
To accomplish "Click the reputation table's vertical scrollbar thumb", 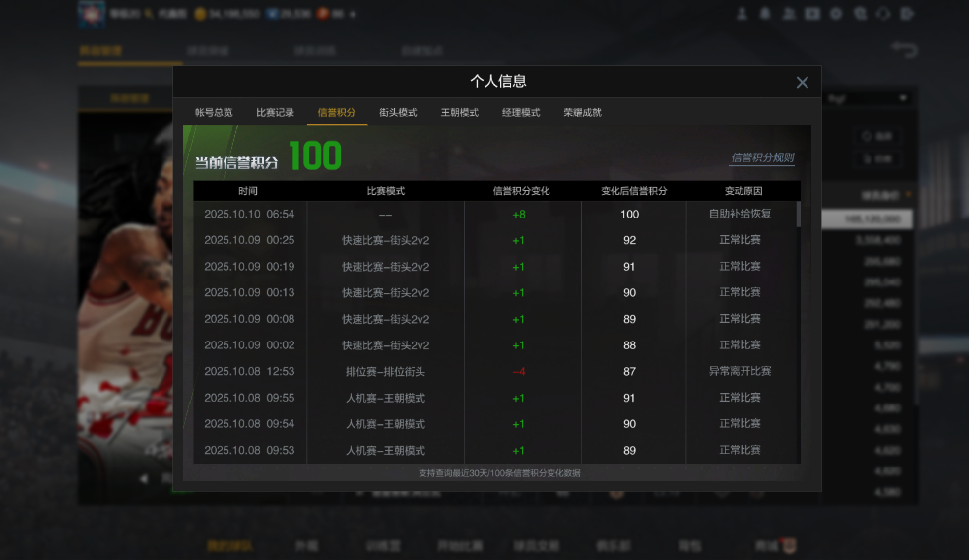I will coord(798,214).
